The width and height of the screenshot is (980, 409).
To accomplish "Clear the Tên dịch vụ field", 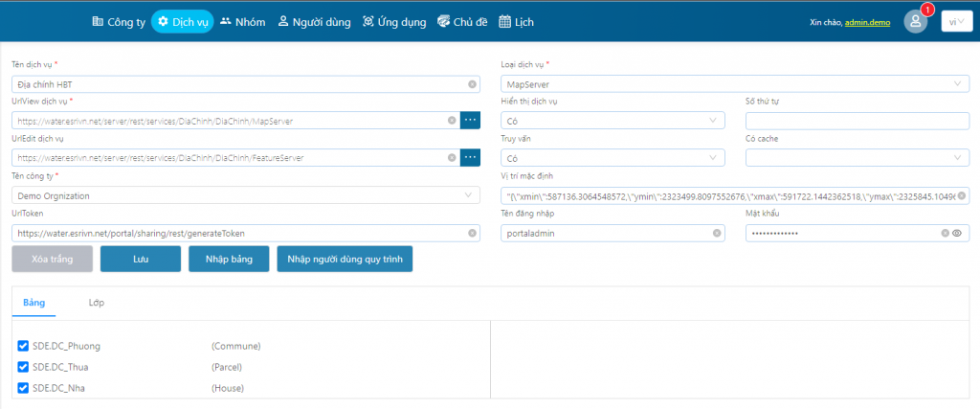I will [472, 84].
